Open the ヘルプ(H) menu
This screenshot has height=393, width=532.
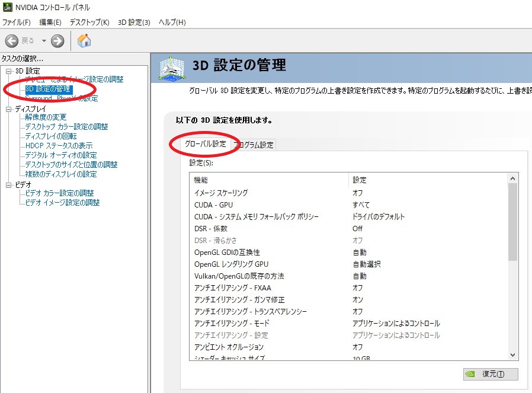[172, 23]
